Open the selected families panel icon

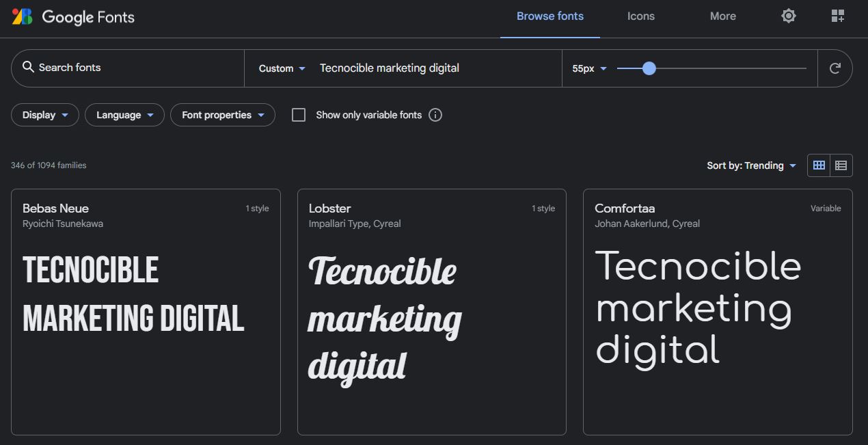point(837,16)
